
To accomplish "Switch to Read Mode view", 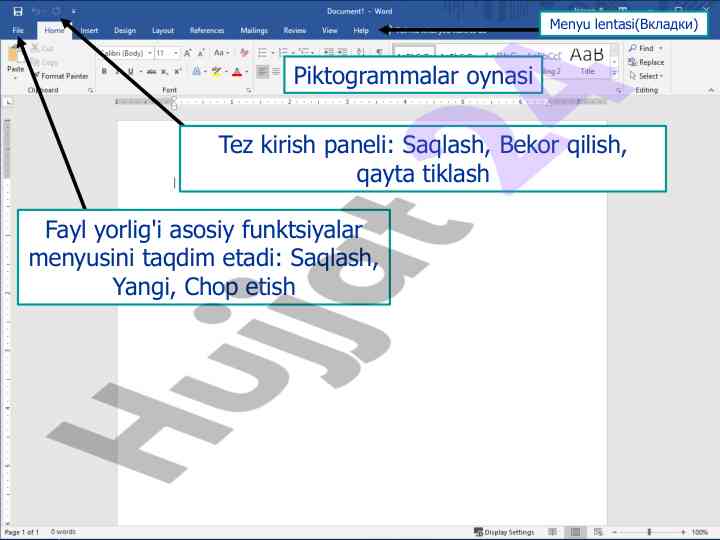I will coord(553,532).
